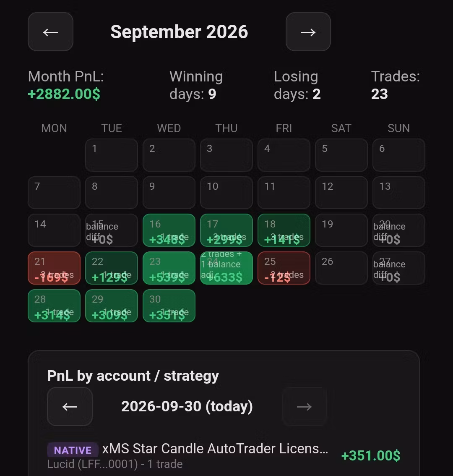Image resolution: width=453 pixels, height=476 pixels.
Task: Select September 17 winning day cell
Action: tap(226, 230)
